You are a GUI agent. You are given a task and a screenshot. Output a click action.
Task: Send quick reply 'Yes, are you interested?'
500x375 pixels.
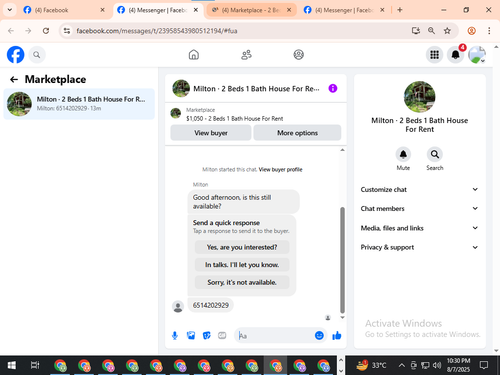point(242,247)
